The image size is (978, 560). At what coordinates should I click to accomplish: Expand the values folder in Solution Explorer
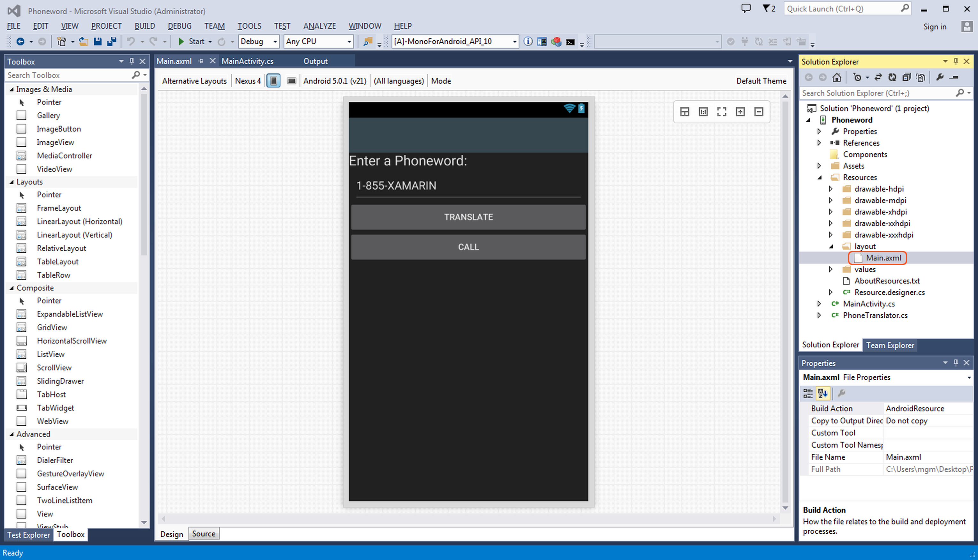click(830, 269)
